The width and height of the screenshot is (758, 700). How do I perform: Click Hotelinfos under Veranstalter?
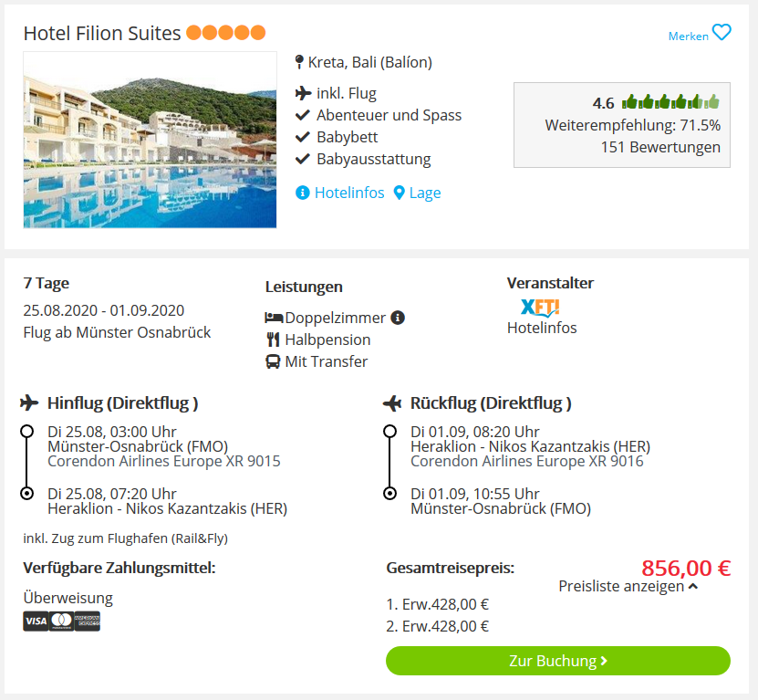(x=542, y=328)
